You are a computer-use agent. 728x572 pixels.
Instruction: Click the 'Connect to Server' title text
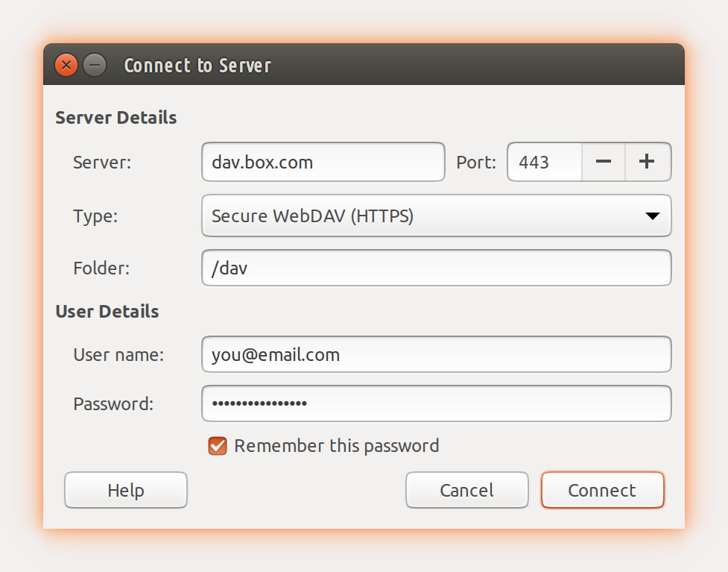pyautogui.click(x=197, y=66)
